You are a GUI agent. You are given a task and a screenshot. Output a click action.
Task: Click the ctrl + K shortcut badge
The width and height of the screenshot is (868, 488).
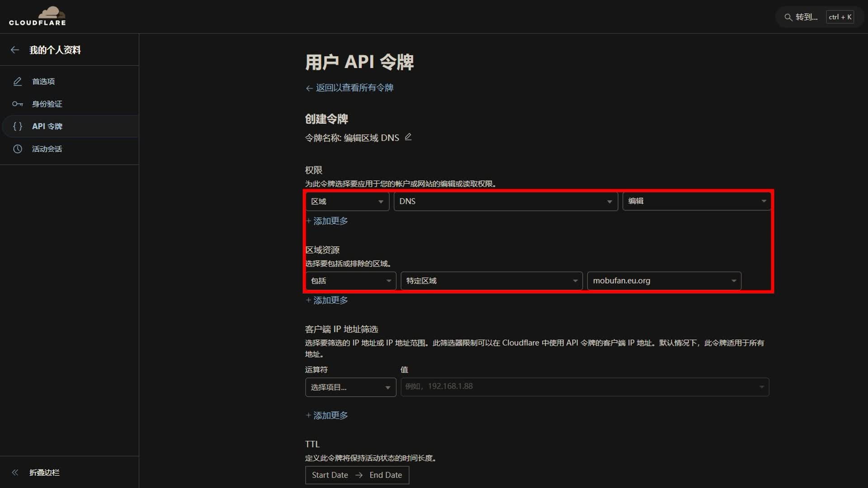tap(840, 17)
